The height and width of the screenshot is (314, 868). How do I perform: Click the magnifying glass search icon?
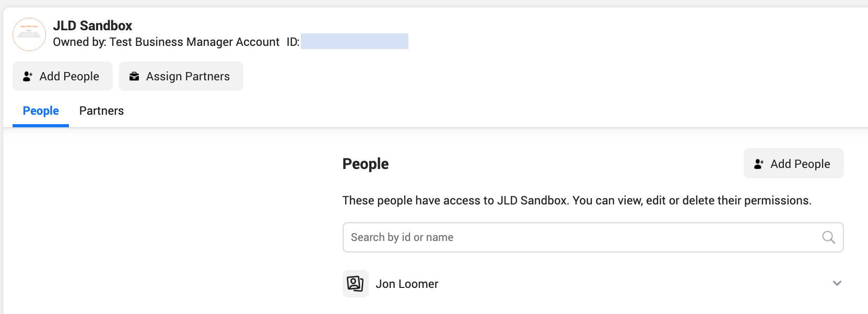coord(828,237)
